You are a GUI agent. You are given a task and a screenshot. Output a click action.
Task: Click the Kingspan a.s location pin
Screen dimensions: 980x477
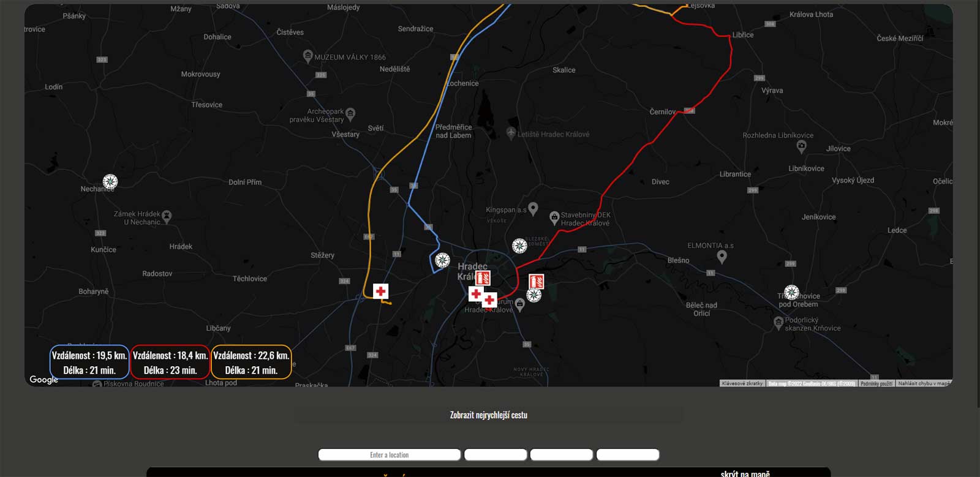533,209
